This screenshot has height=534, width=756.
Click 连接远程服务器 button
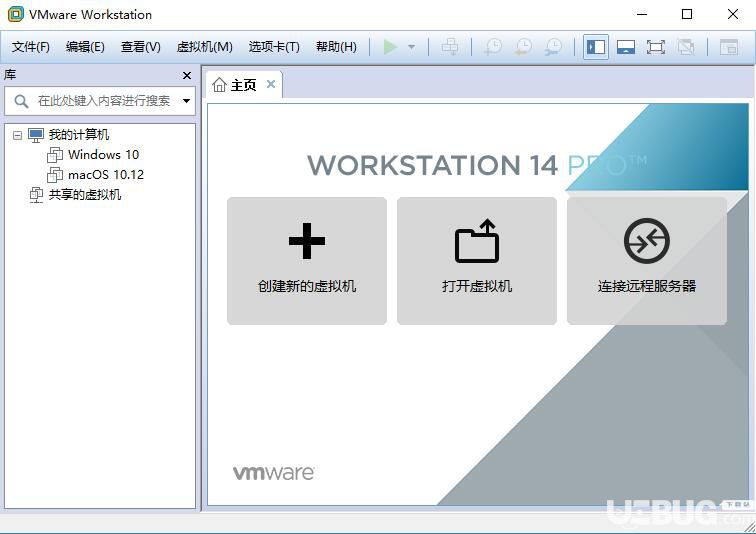pyautogui.click(x=647, y=261)
